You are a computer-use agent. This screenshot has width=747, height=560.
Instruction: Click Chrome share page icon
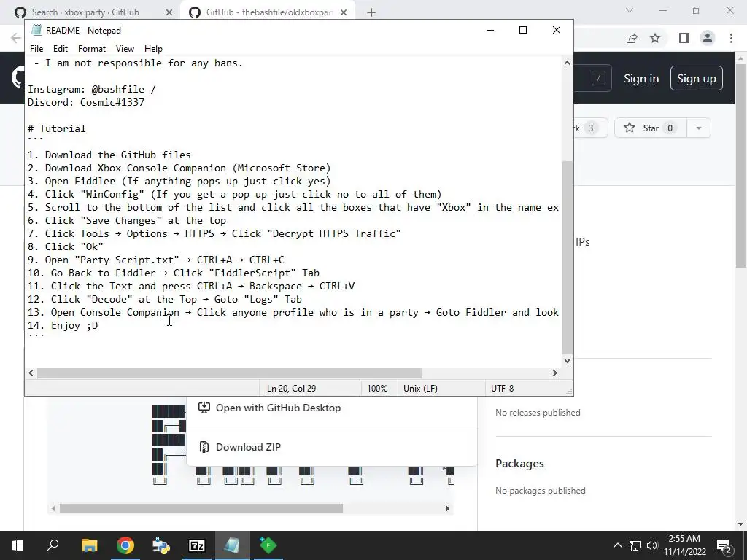[632, 38]
